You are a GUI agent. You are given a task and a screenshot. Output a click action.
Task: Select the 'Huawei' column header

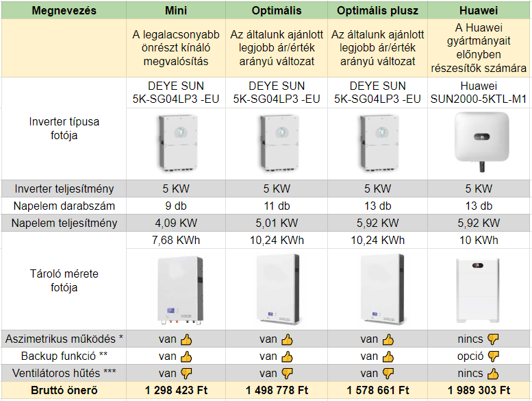click(479, 10)
